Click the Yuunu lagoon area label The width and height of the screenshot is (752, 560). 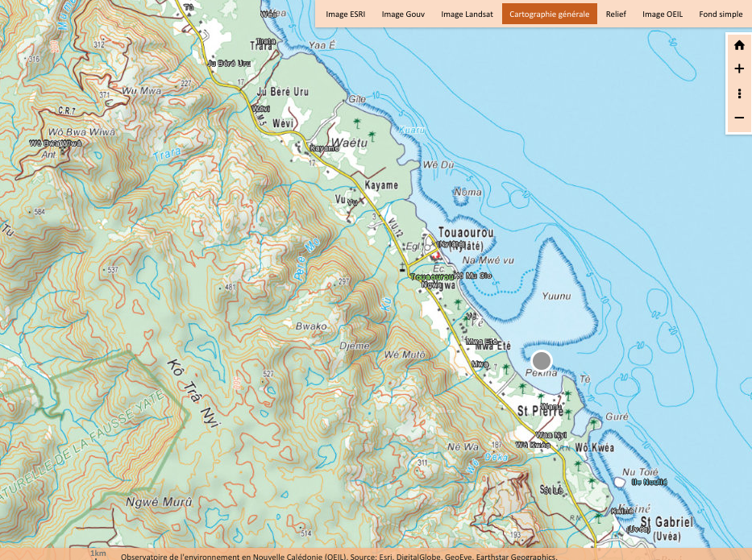556,296
